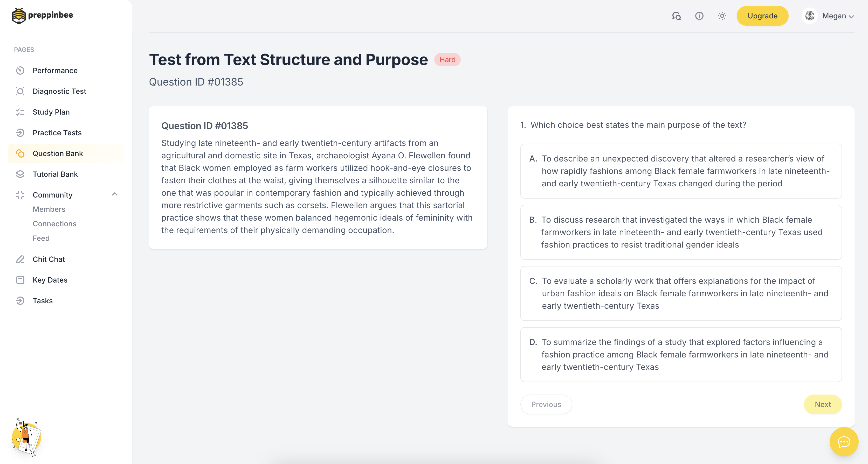Click the Chit Chat pencil icon

[20, 259]
